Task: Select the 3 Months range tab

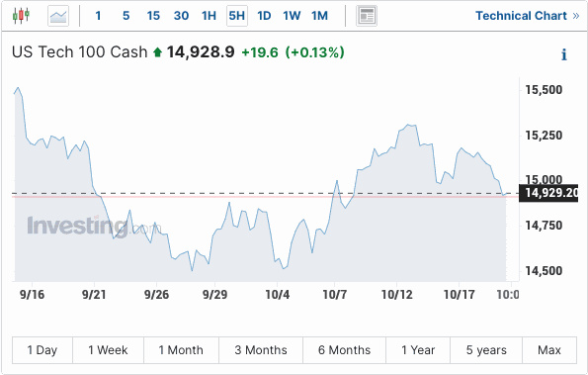Action: click(261, 350)
